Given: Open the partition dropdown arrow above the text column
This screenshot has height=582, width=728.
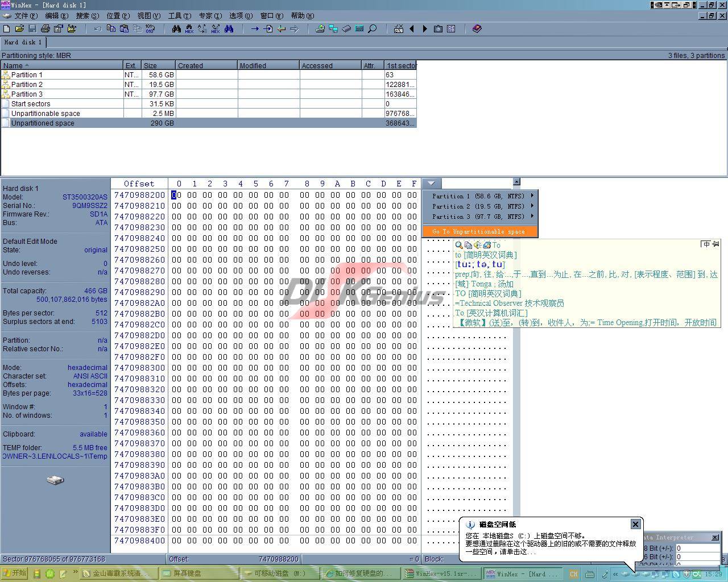Looking at the screenshot, I should [x=431, y=184].
